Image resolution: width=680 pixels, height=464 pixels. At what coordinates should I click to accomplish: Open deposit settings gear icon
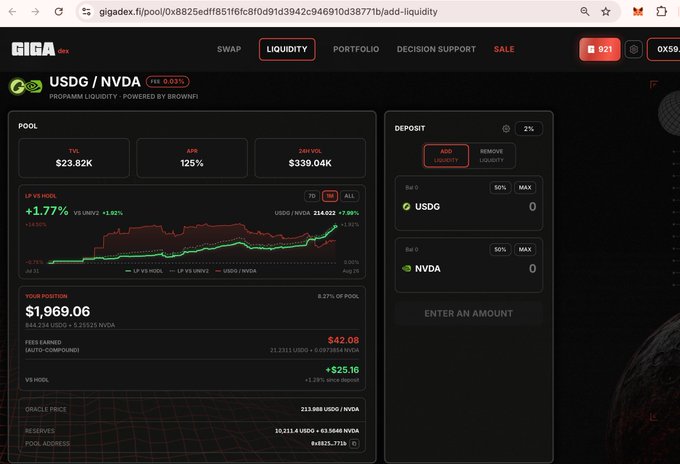tap(506, 129)
